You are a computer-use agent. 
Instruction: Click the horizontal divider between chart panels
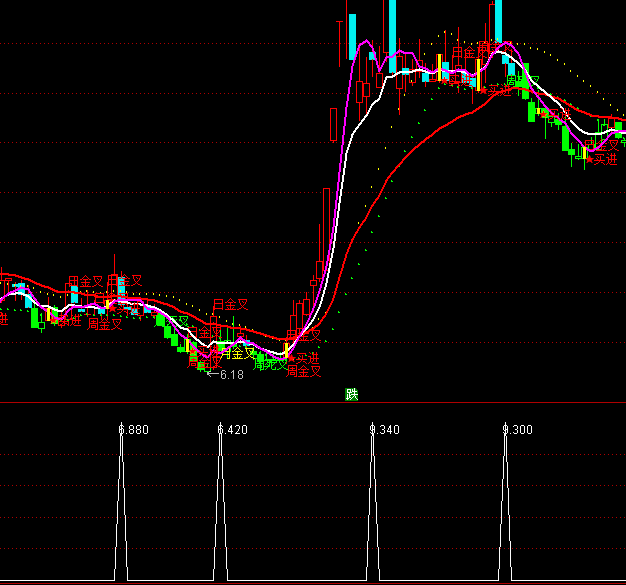click(313, 403)
